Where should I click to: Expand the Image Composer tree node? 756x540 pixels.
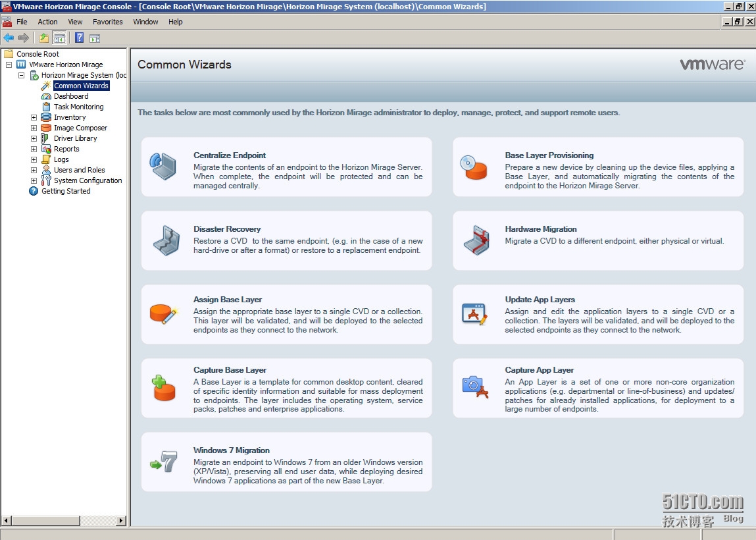point(34,128)
